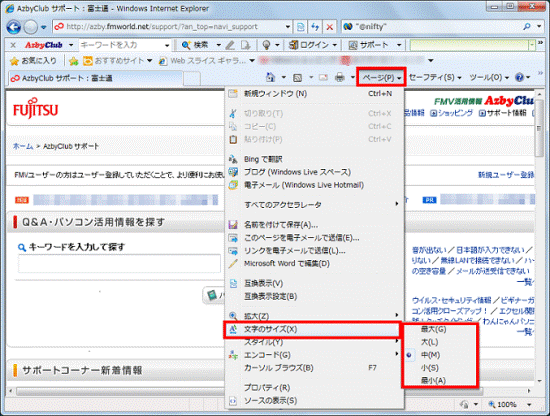Choose ソースの表示(S) from the menu
The height and width of the screenshot is (416, 550).
pyautogui.click(x=314, y=400)
